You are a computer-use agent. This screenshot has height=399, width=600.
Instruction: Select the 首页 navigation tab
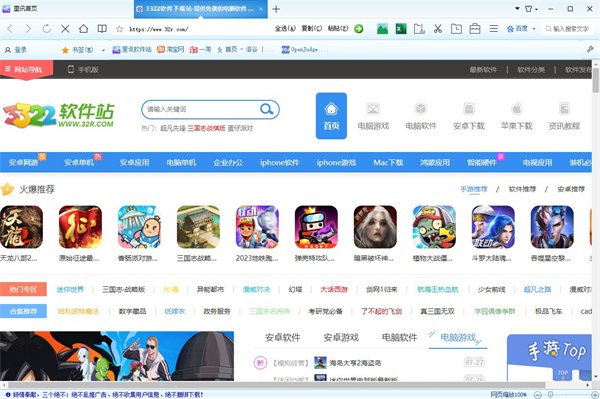331,116
